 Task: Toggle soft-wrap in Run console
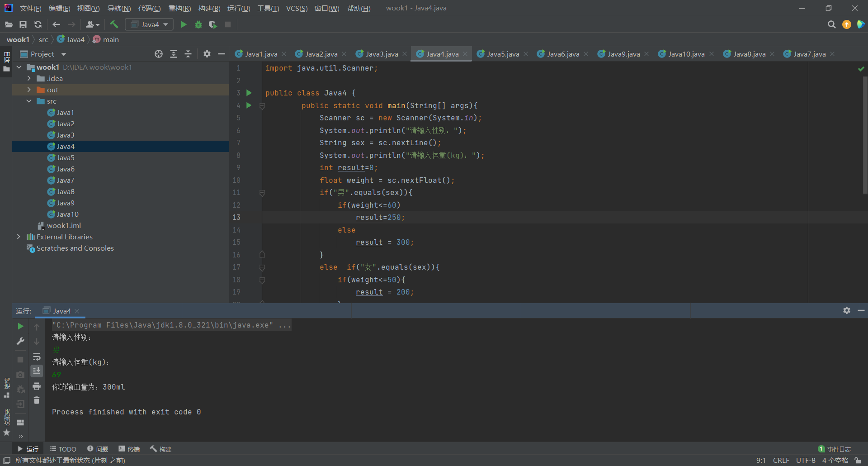pos(37,357)
